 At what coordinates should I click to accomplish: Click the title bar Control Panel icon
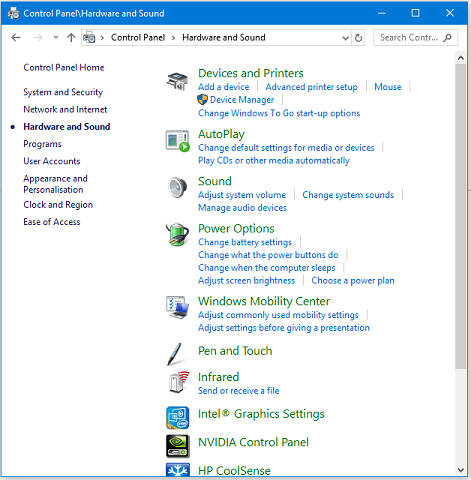click(13, 13)
